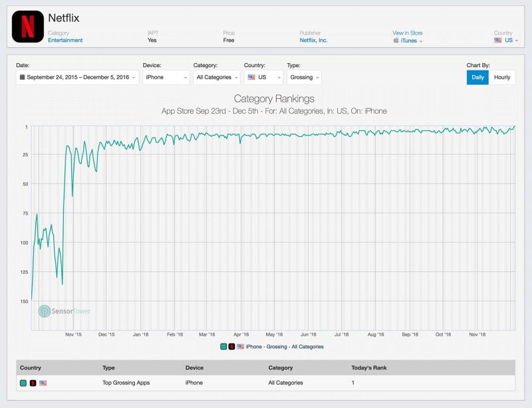
Task: Click the teal color swatch in legend
Action: pos(223,347)
